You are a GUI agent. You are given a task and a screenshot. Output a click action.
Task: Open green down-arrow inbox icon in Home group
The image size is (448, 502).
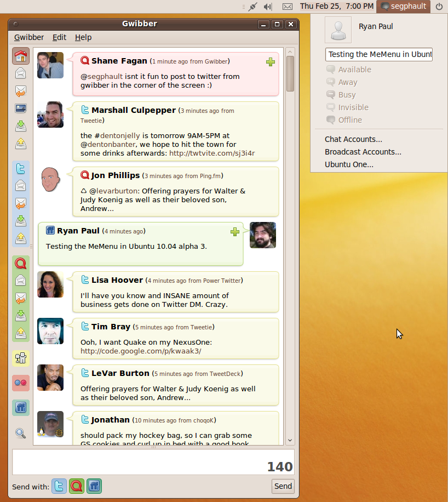click(21, 126)
